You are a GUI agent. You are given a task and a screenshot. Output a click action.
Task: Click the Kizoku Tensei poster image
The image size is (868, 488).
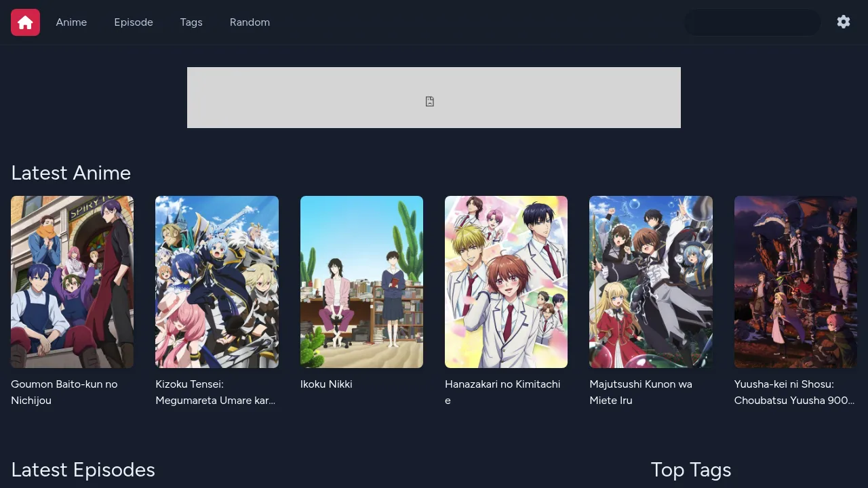tap(217, 281)
